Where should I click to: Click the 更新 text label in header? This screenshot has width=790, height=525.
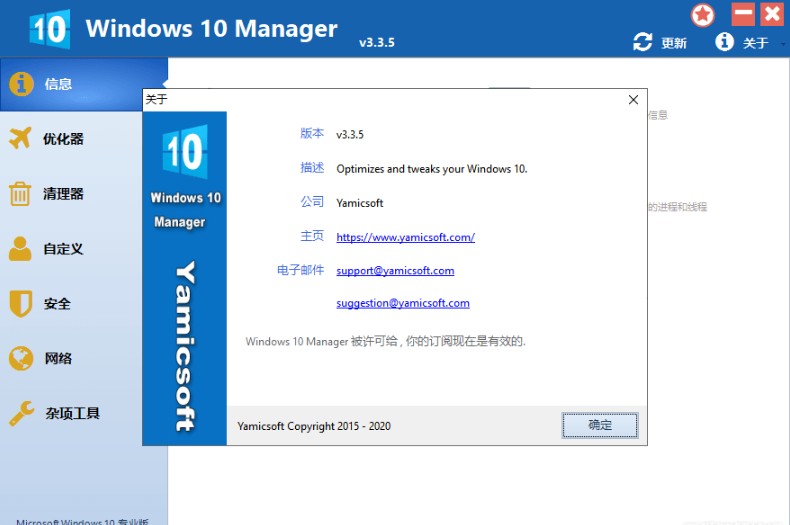tap(674, 43)
